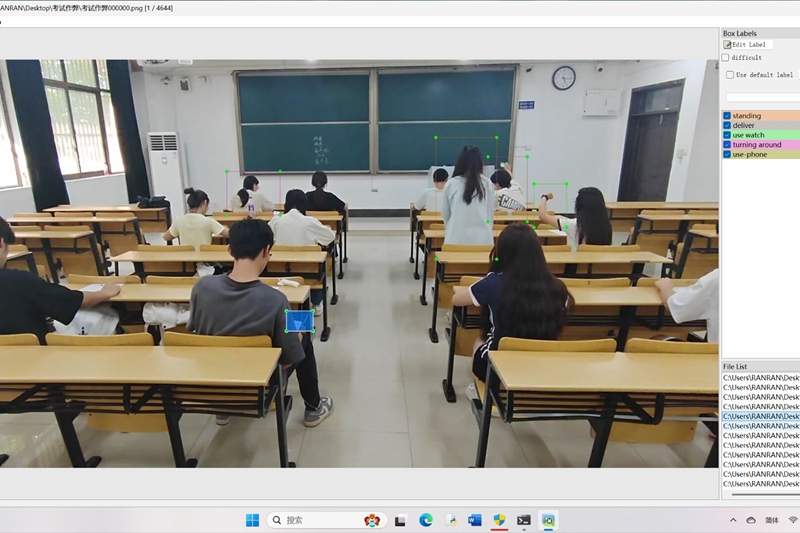This screenshot has width=800, height=533.
Task: Expand hidden system tray icons
Action: 733,520
